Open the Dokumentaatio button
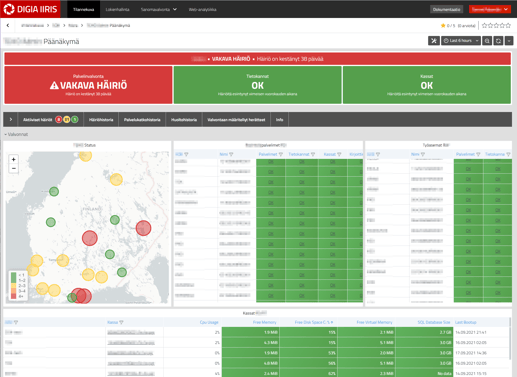517x377 pixels. [x=447, y=9]
